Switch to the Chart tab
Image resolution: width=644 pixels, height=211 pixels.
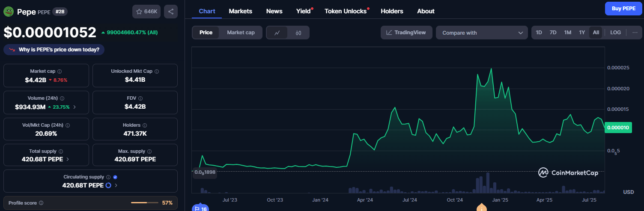point(207,11)
